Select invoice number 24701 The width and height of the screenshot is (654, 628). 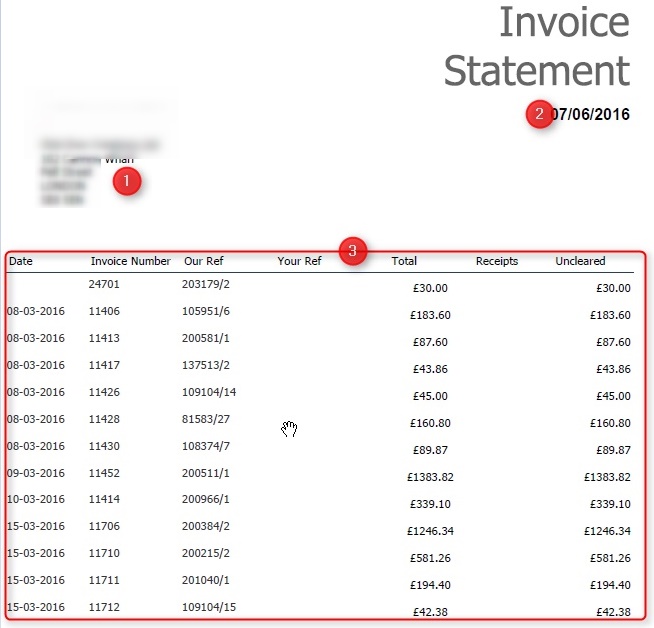[104, 285]
